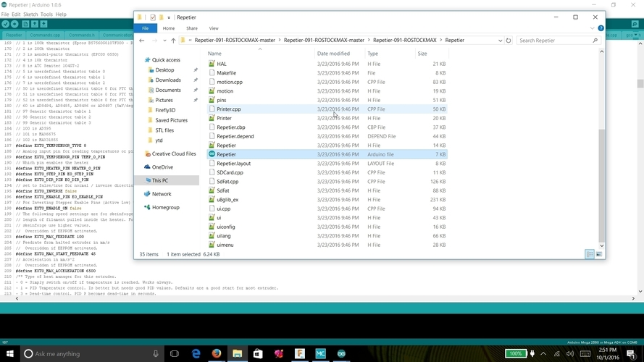The width and height of the screenshot is (644, 362).
Task: Open Windows Start menu
Action: tap(10, 353)
